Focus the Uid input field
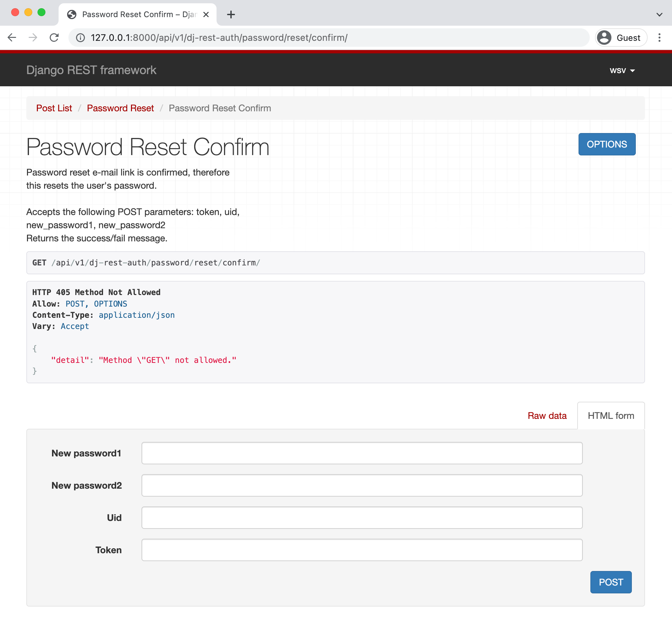The height and width of the screenshot is (625, 672). [362, 517]
